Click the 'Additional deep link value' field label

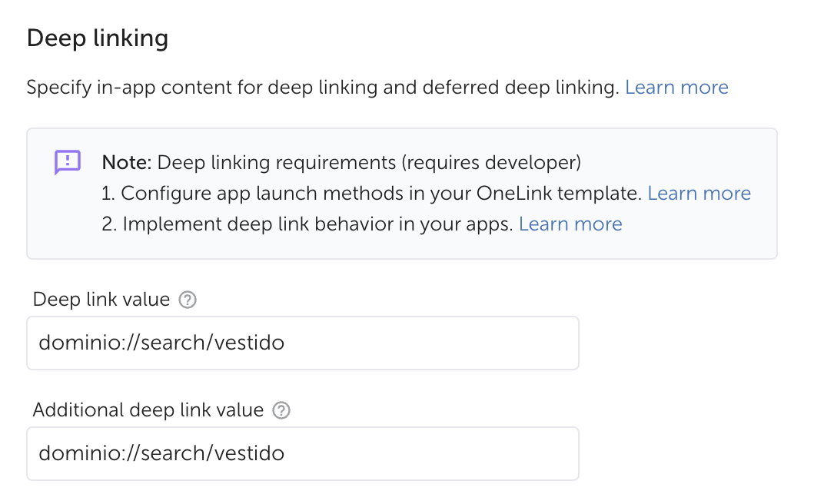pos(148,410)
